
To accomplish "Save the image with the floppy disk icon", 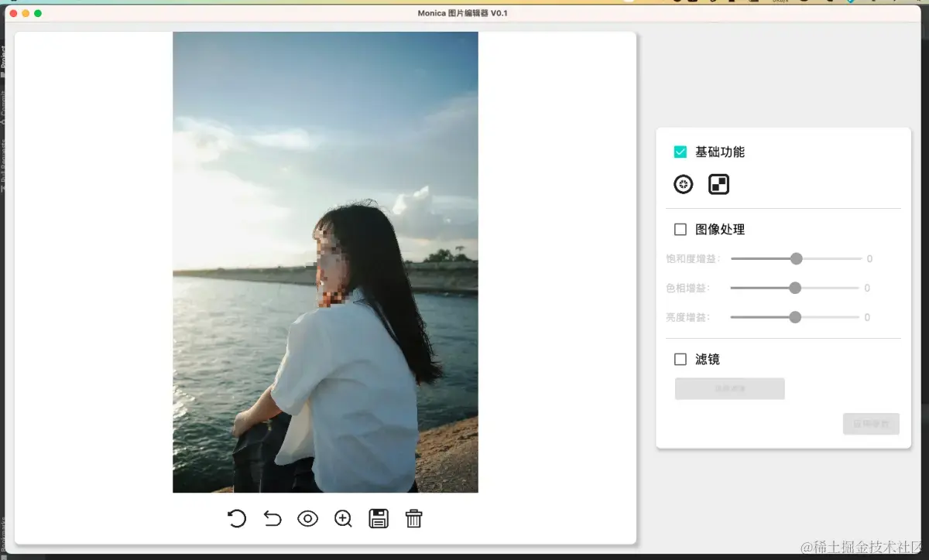I will pos(379,518).
